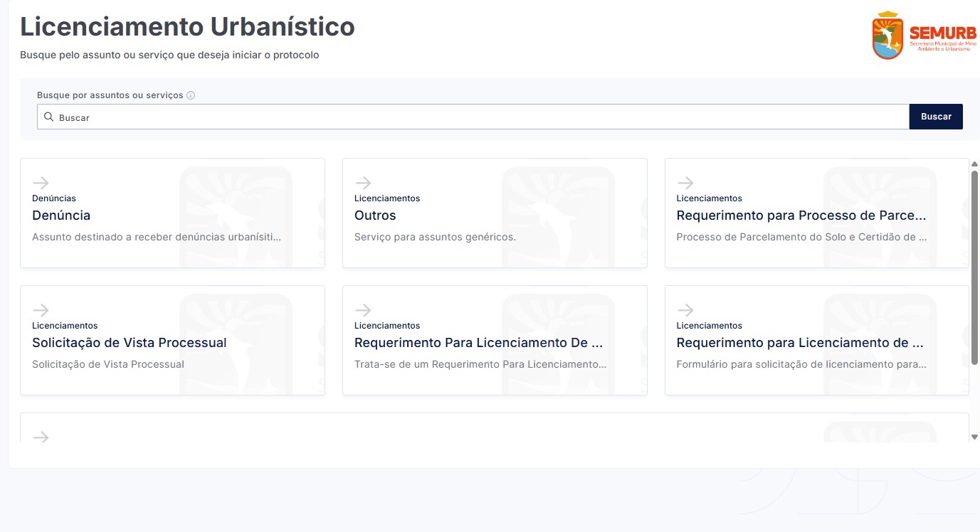Viewport: 980px width, 532px height.
Task: Open Solicitação de Vista Processual title
Action: point(130,343)
